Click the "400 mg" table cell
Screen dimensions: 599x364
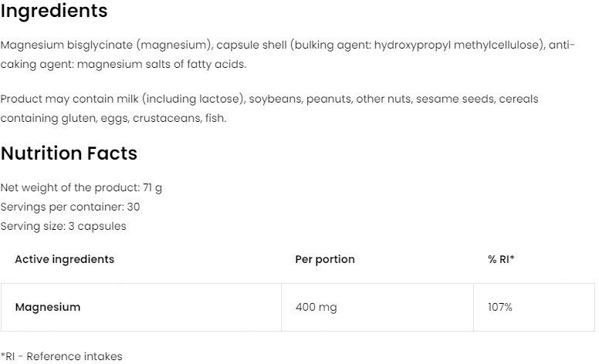[316, 307]
